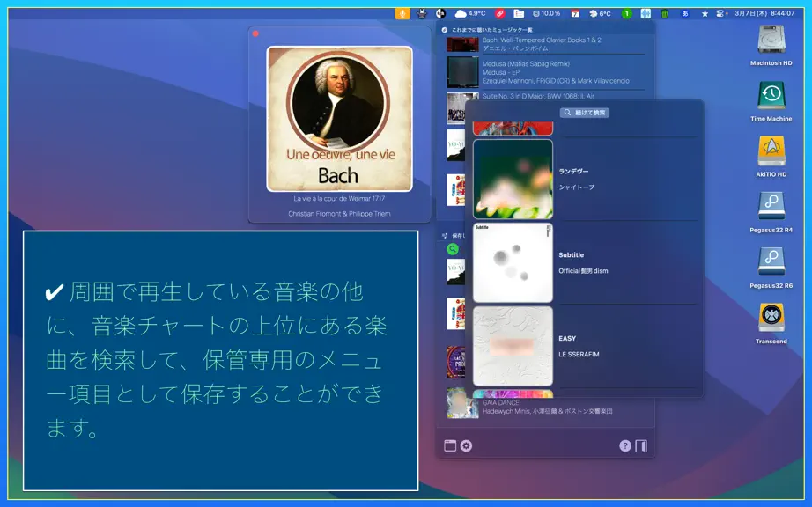Image resolution: width=812 pixels, height=507 pixels.
Task: Open the window icon at panel bottom
Action: click(x=450, y=446)
